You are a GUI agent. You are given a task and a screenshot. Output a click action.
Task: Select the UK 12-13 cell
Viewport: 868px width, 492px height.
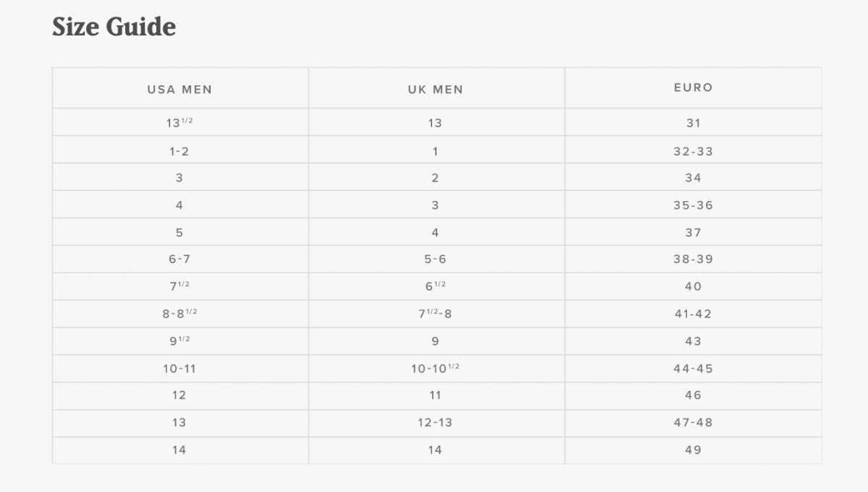[x=435, y=423]
